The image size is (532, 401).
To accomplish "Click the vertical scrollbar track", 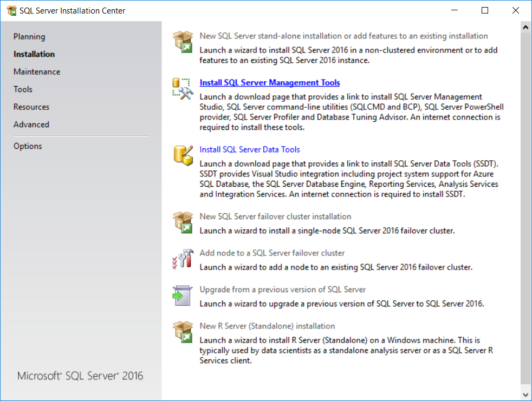I will point(525,208).
